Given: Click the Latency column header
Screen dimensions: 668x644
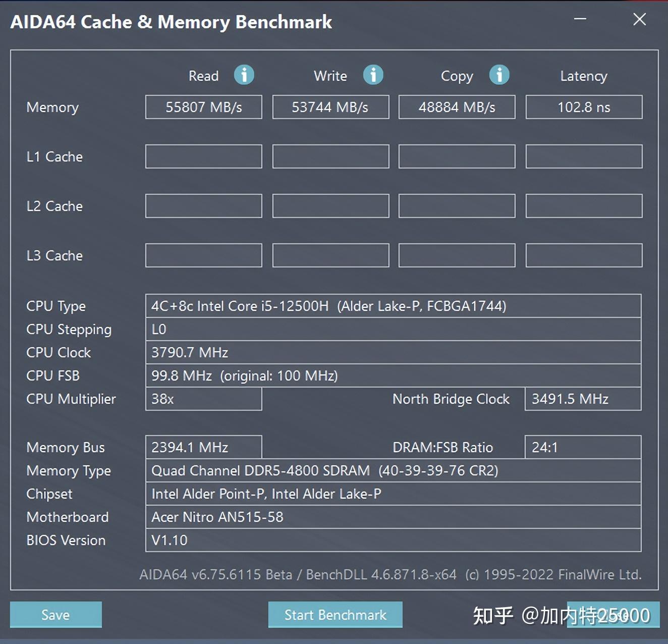Looking at the screenshot, I should point(584,76).
